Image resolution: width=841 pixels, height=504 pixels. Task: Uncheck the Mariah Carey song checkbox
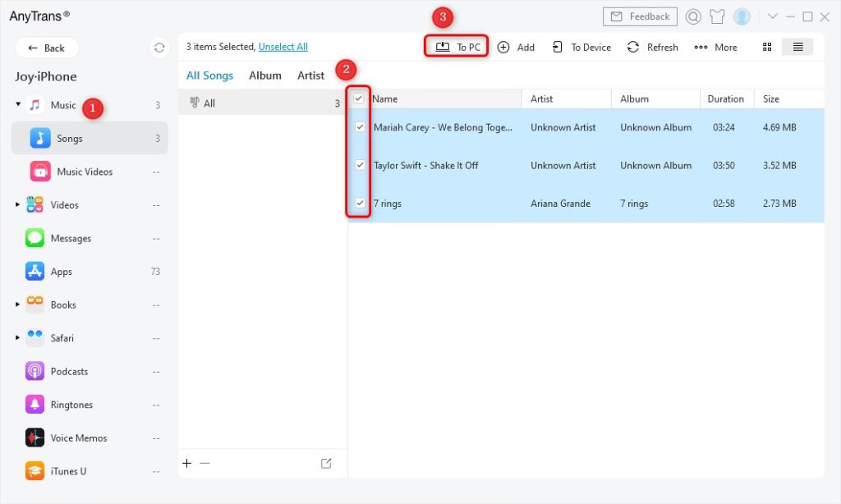[x=360, y=127]
